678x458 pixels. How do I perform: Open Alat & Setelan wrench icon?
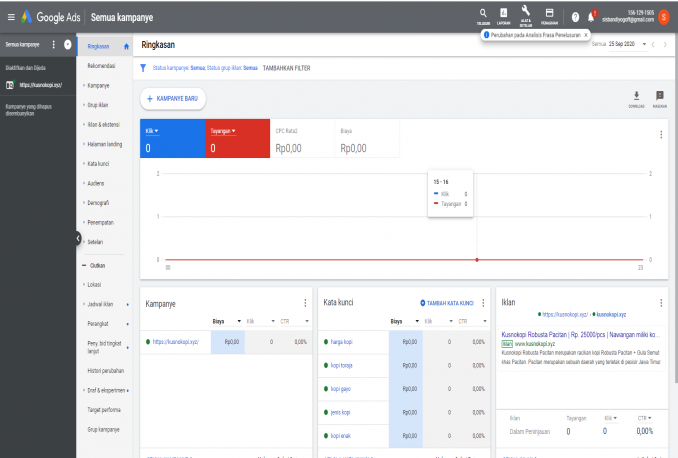click(x=525, y=14)
